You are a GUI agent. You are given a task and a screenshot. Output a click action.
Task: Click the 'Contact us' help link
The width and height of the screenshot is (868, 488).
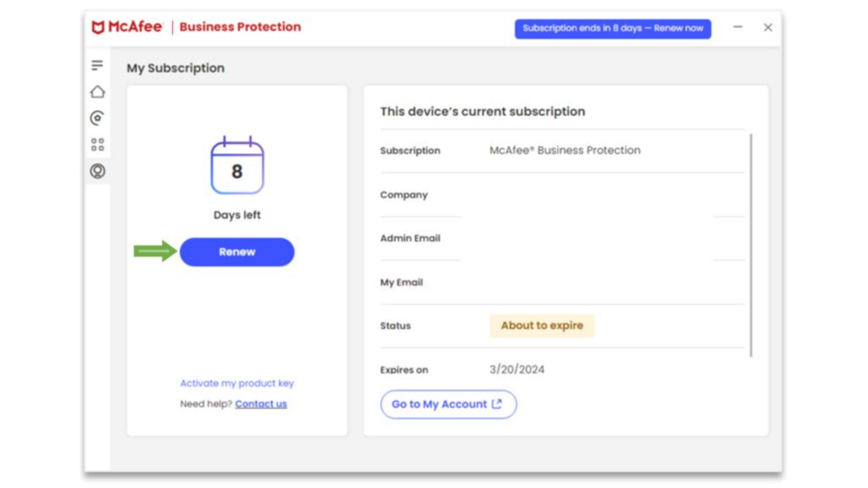coord(261,404)
